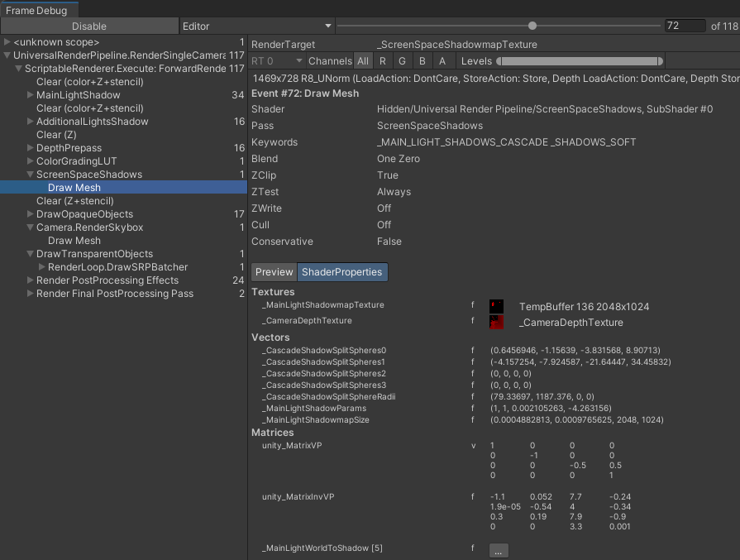This screenshot has height=560, width=740.
Task: Click the Levels range slider bar
Action: click(x=580, y=61)
